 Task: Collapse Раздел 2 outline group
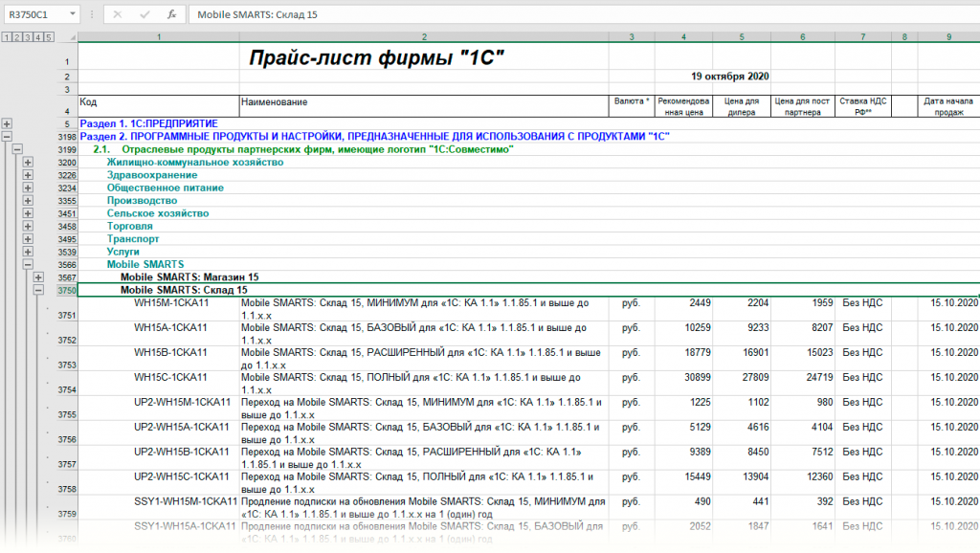7,136
